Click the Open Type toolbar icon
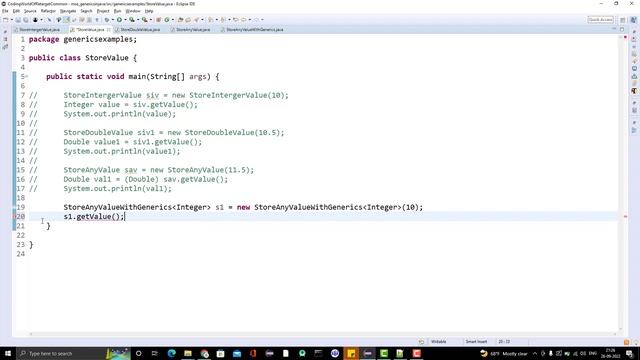Screen dimensions: 640x360 [180, 20]
